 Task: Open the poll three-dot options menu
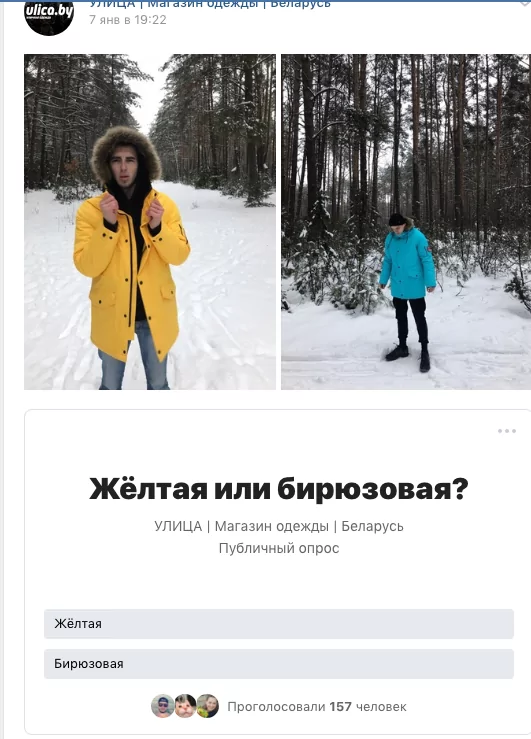[507, 431]
